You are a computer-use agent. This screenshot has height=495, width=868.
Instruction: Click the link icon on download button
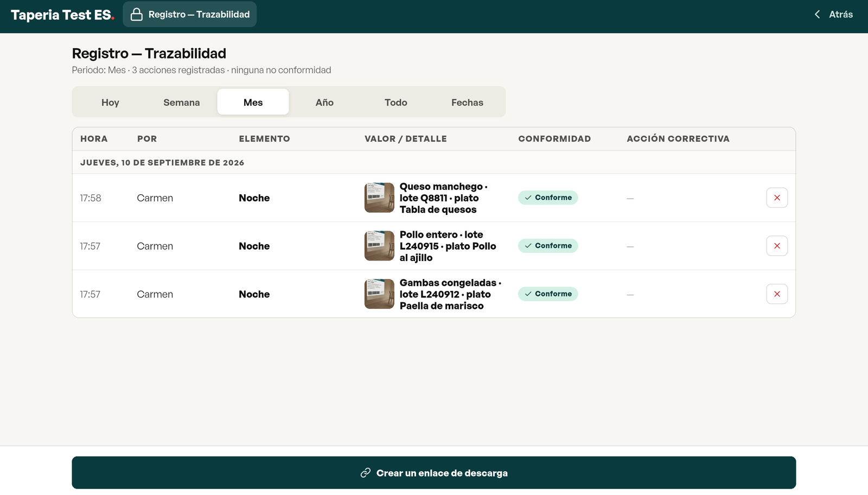pyautogui.click(x=366, y=473)
